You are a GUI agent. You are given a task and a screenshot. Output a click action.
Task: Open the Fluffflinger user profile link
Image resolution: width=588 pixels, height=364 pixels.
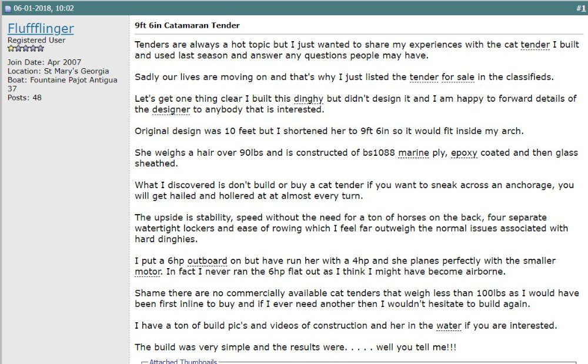click(x=41, y=28)
